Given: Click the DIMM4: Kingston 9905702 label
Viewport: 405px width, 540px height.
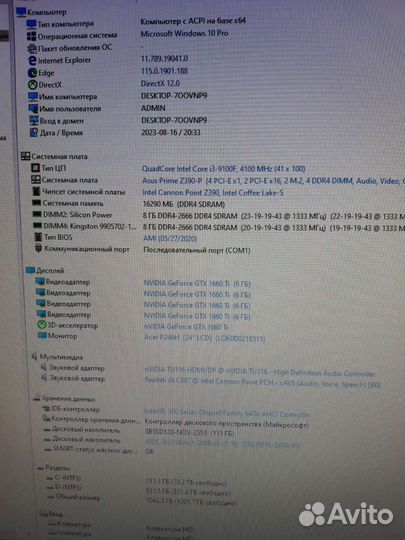Looking at the screenshot, I should pos(90,226).
